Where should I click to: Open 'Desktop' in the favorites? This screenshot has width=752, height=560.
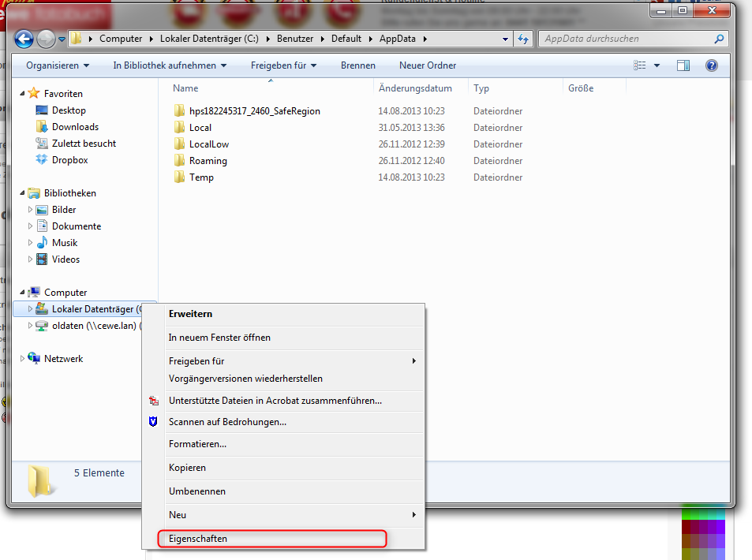(69, 110)
